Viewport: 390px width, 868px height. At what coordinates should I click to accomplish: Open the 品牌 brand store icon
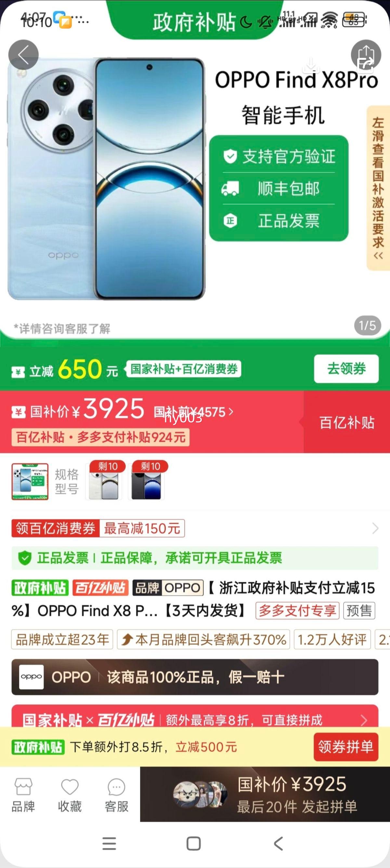point(23,795)
